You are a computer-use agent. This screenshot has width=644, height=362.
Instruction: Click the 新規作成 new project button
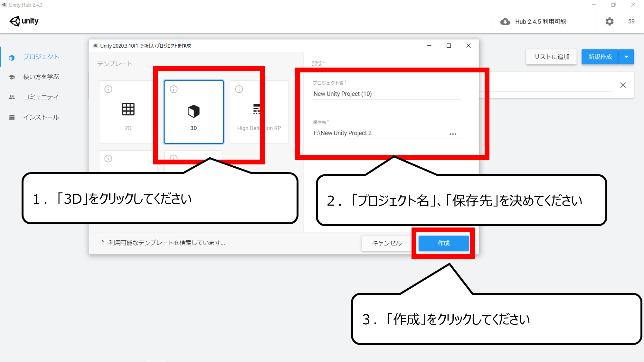click(x=600, y=57)
